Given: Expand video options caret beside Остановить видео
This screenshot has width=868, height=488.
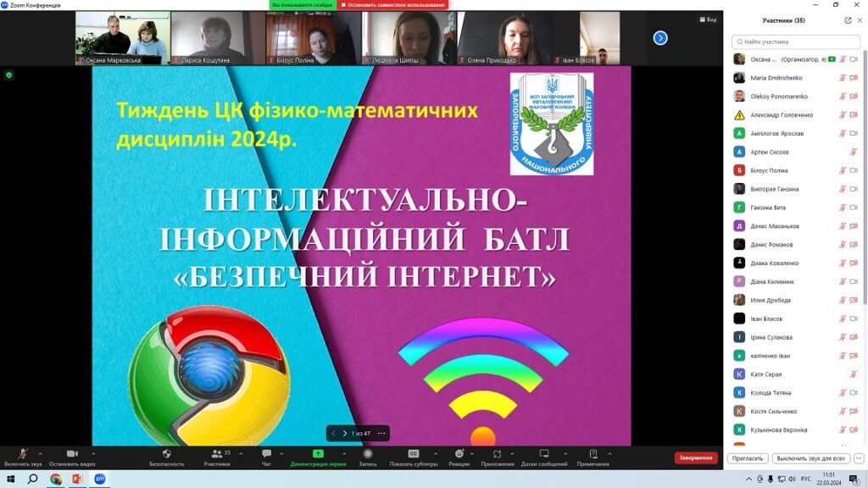Looking at the screenshot, I should 93,454.
